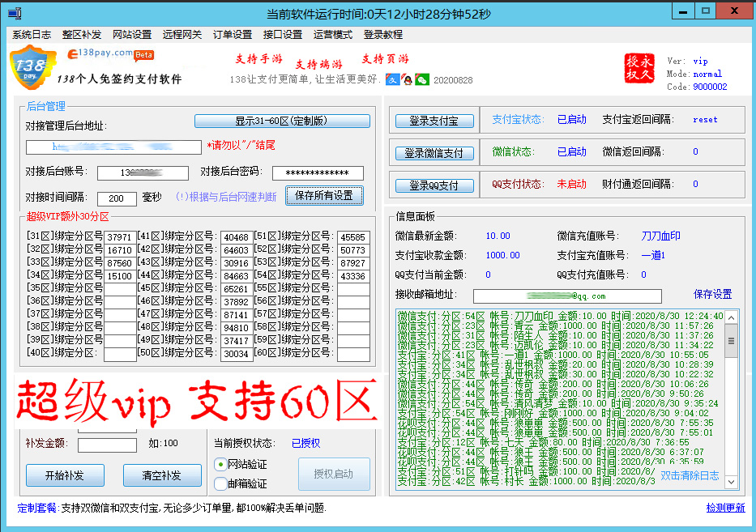Viewport: 756px width, 532px height.
Task: Click the 接收邮箱地址 input field
Action: click(x=567, y=296)
